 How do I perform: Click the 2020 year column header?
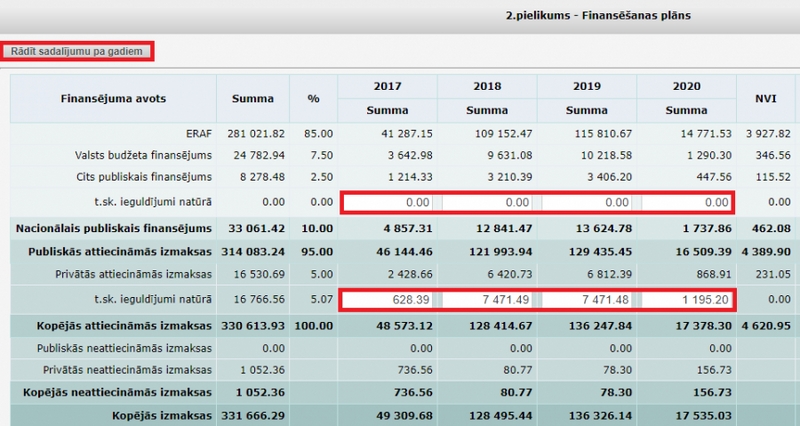coord(685,86)
